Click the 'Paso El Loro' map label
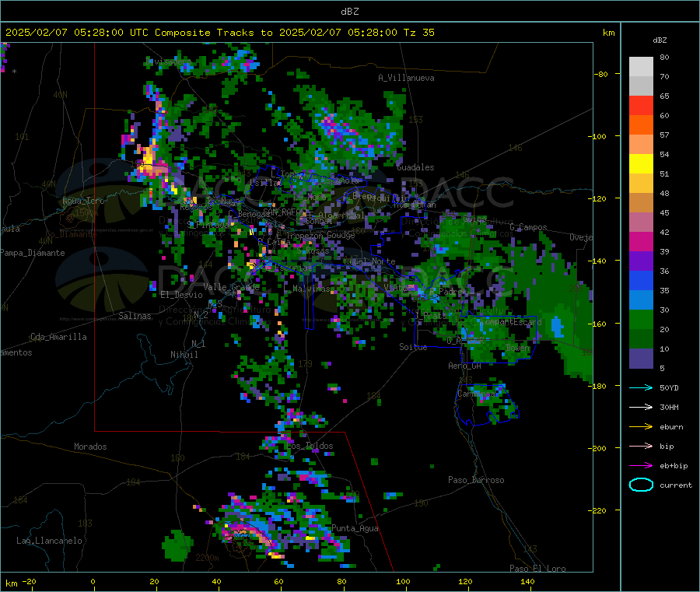 537,569
